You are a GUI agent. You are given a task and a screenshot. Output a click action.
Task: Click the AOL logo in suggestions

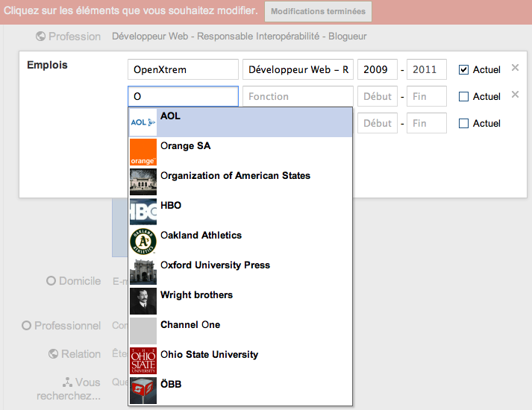pyautogui.click(x=143, y=122)
